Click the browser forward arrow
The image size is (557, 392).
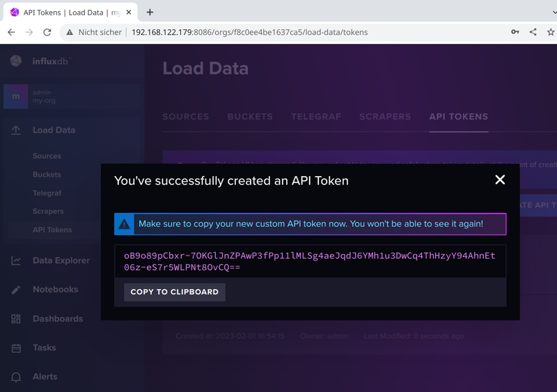pos(29,32)
